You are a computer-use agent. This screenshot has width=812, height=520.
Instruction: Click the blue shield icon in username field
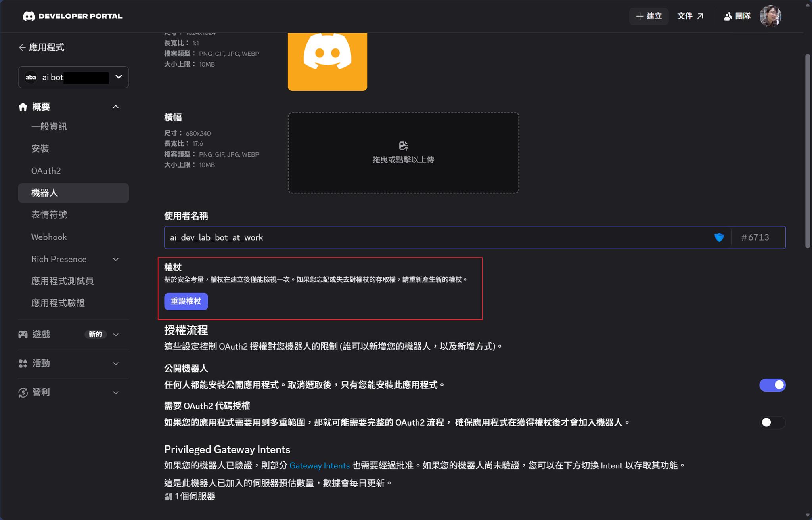(x=719, y=237)
